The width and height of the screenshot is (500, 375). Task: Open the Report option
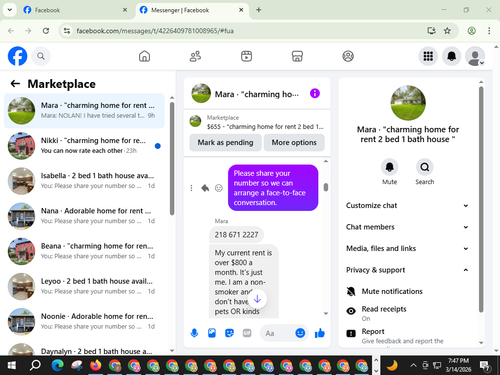tap(407, 336)
